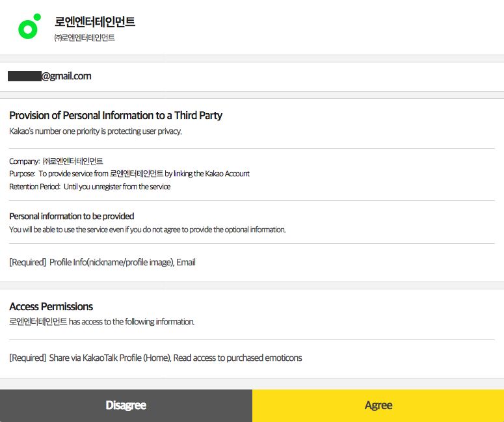Select the [Required] Profile Info, Email item
The height and width of the screenshot is (422, 504).
[102, 263]
